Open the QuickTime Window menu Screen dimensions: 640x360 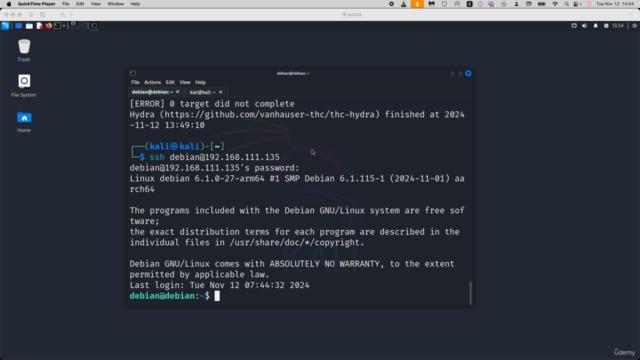tap(116, 4)
